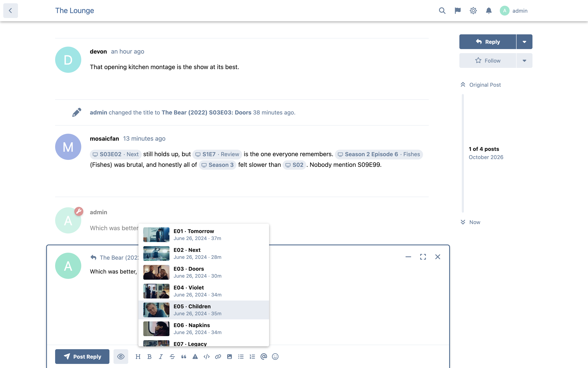Apply strikethrough formatting

pyautogui.click(x=172, y=357)
